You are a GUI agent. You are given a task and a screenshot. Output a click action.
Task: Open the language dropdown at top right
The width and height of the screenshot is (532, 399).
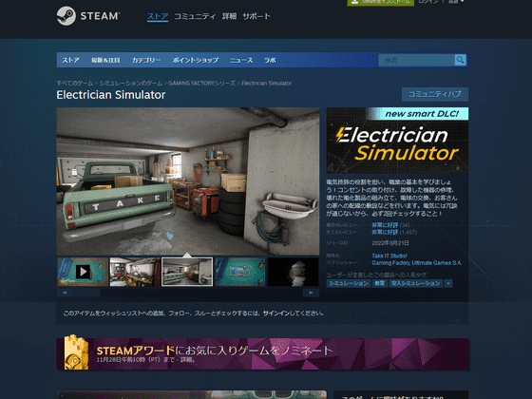click(456, 2)
